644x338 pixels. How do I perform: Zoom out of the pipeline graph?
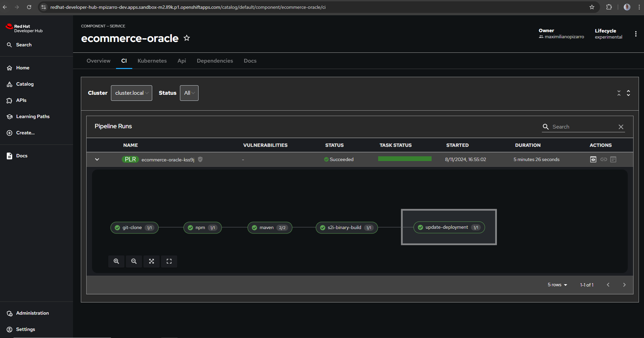[134, 261]
